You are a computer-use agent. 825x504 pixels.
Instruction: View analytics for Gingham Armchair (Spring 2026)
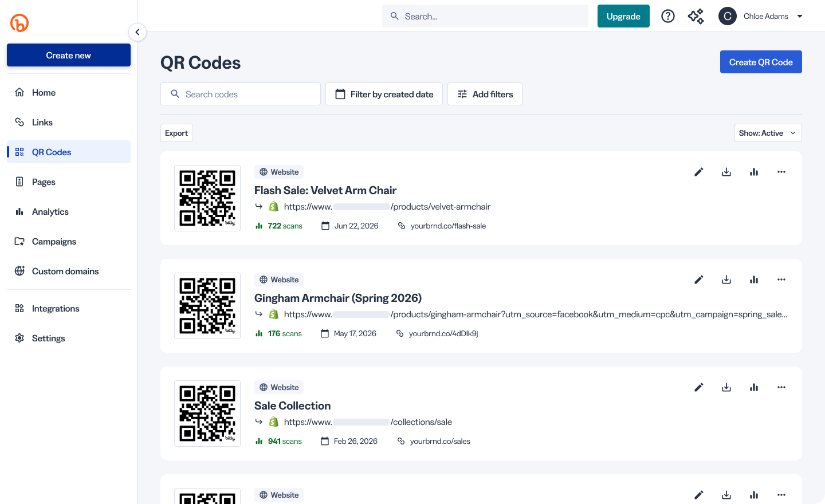coord(754,279)
